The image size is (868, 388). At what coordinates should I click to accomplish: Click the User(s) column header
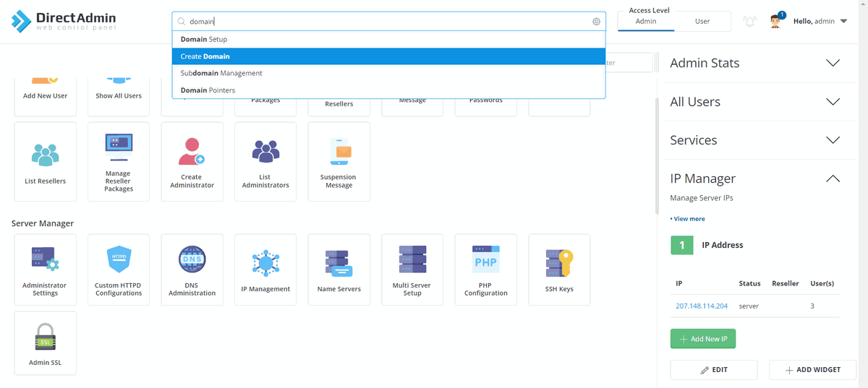tap(822, 284)
